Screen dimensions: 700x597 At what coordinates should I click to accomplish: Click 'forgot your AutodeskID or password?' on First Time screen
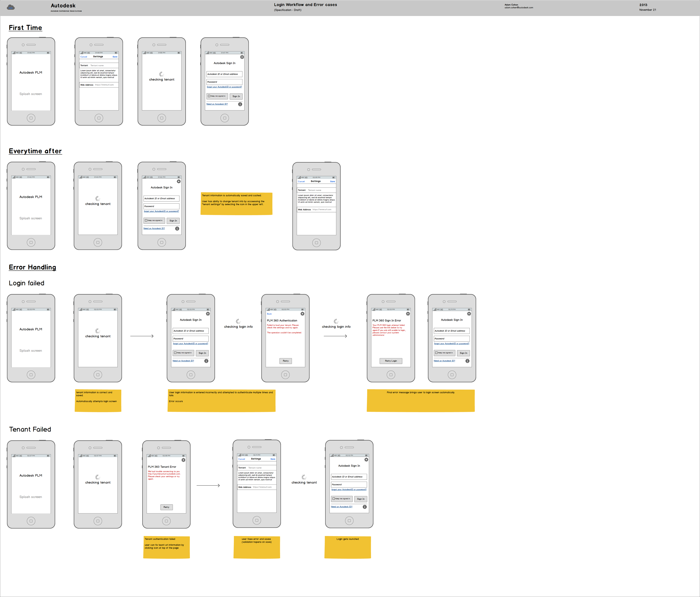(x=224, y=87)
